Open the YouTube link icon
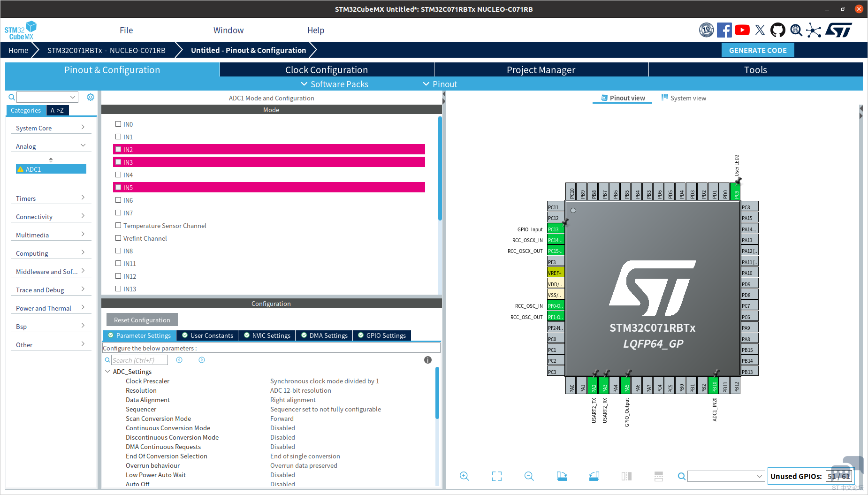Image resolution: width=868 pixels, height=495 pixels. click(742, 30)
